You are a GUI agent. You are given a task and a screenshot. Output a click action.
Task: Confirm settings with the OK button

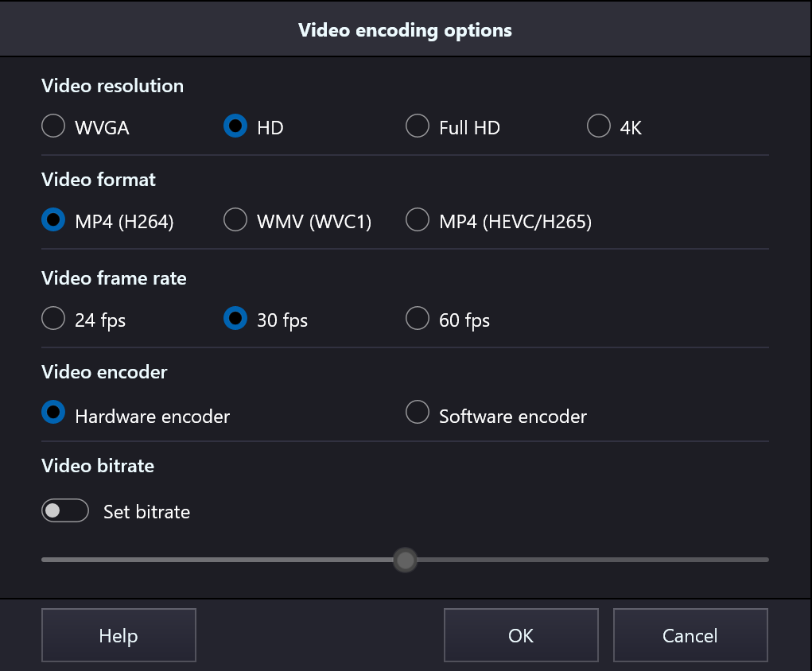tap(521, 636)
